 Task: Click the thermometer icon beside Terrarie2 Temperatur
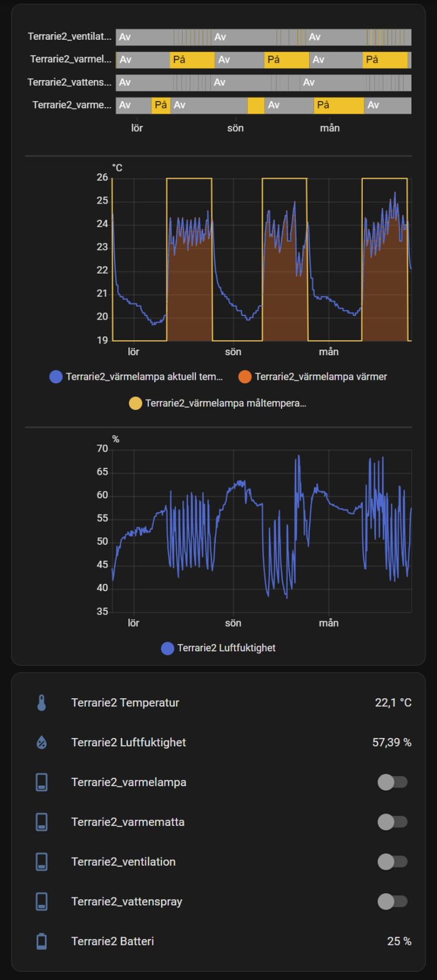point(42,703)
